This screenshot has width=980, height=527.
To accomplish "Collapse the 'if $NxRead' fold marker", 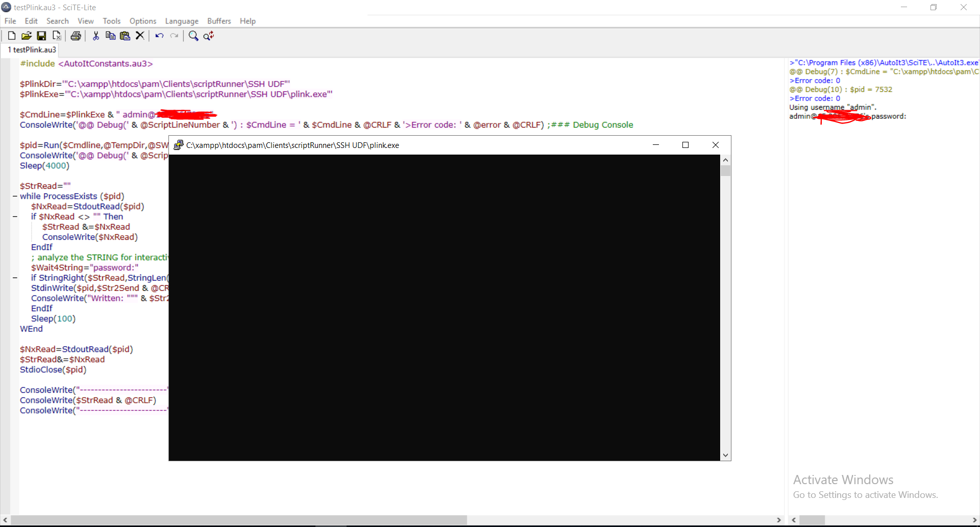I will pyautogui.click(x=15, y=217).
